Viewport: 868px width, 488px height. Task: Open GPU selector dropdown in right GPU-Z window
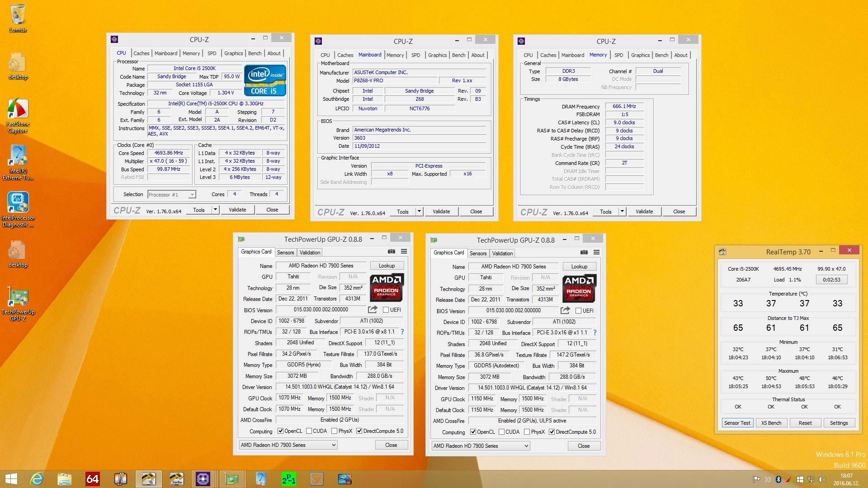(x=481, y=446)
